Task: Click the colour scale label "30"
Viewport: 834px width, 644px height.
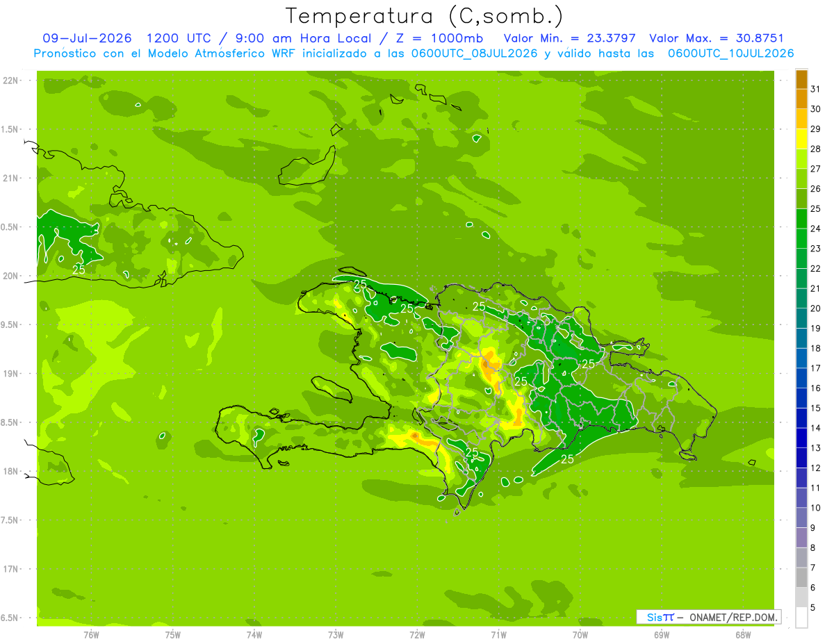Action: point(815,109)
